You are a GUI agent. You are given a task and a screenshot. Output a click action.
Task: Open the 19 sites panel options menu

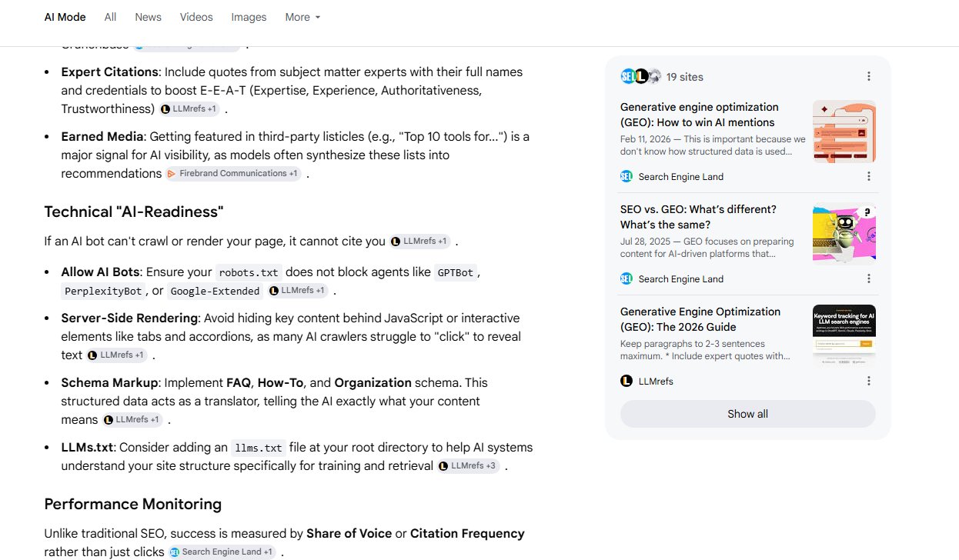coord(869,76)
